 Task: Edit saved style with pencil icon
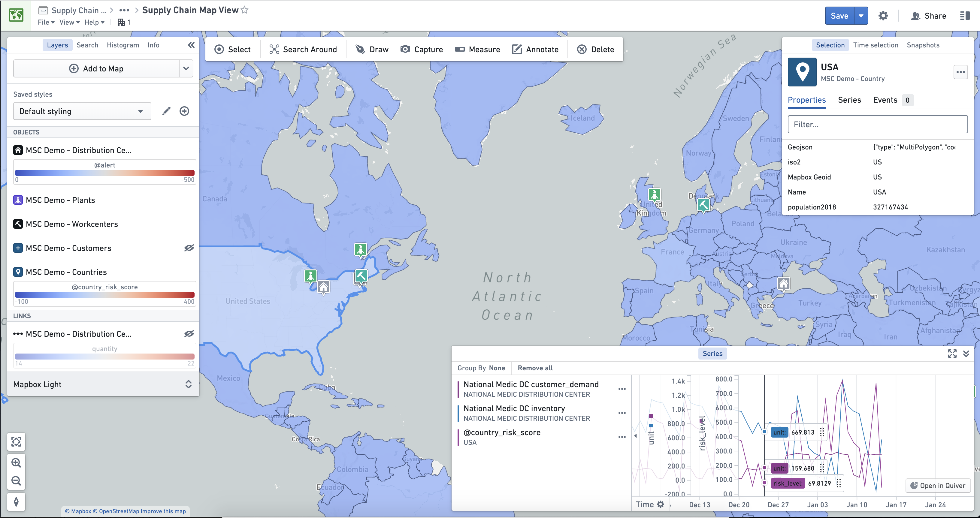click(x=166, y=111)
